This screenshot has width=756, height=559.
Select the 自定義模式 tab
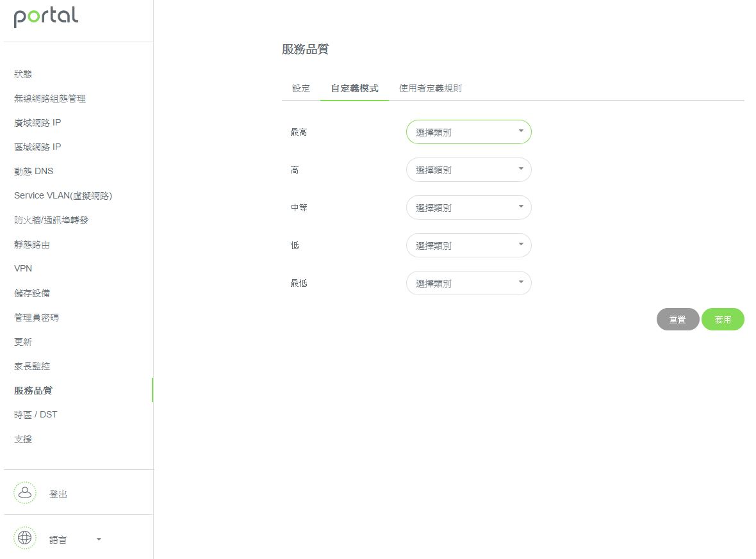(354, 88)
